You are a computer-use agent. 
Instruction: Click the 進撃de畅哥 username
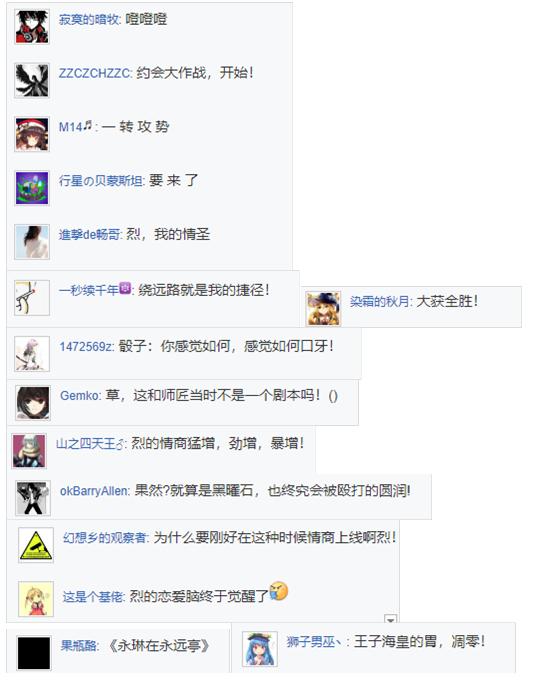(x=89, y=234)
